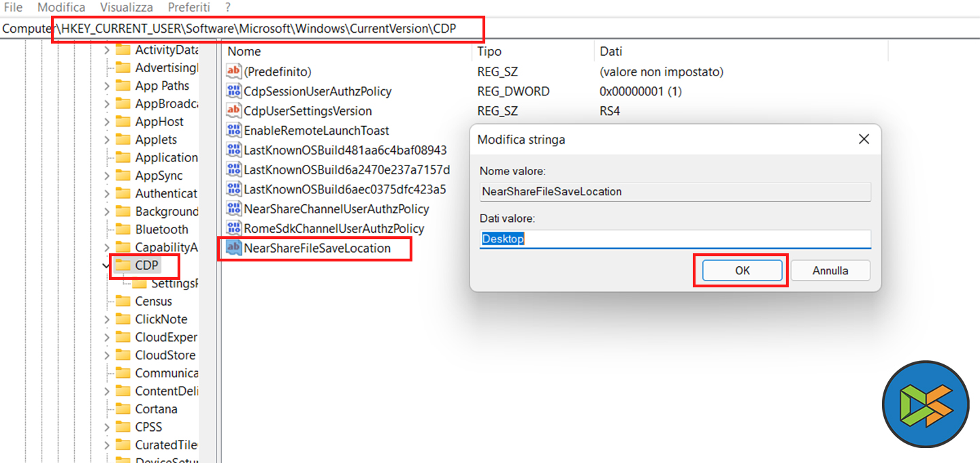Image resolution: width=980 pixels, height=463 pixels.
Task: Expand the AppHost tree node
Action: (x=106, y=122)
